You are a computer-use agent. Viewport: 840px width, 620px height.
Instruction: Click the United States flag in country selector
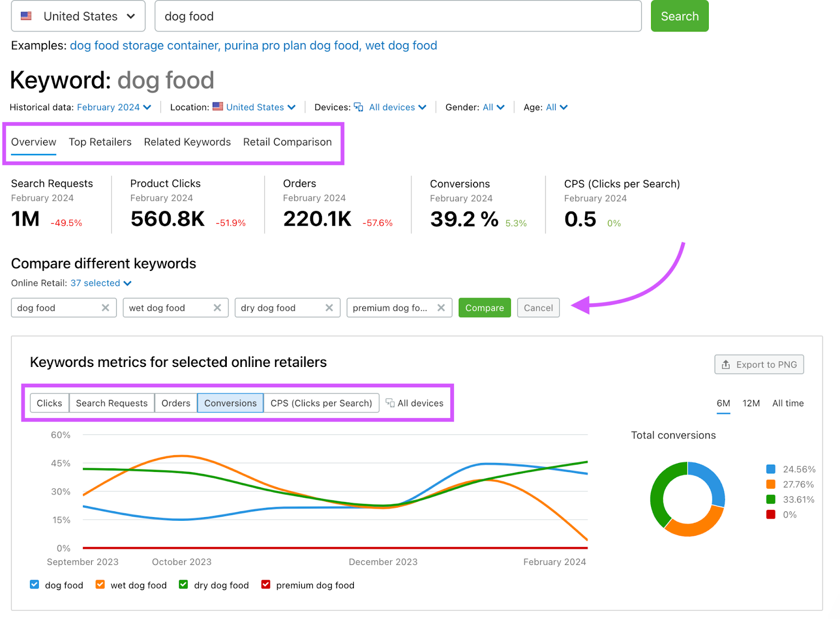(26, 16)
